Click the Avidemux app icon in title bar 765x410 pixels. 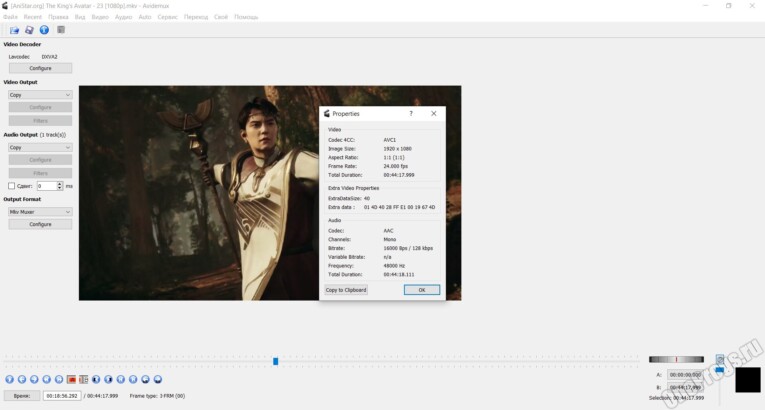5,6
